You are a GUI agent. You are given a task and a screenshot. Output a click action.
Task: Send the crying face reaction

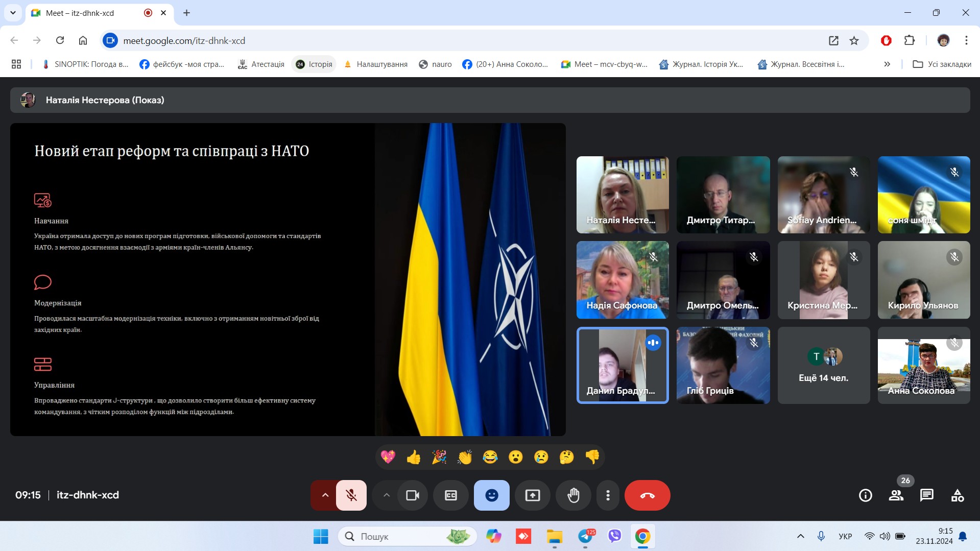point(541,457)
